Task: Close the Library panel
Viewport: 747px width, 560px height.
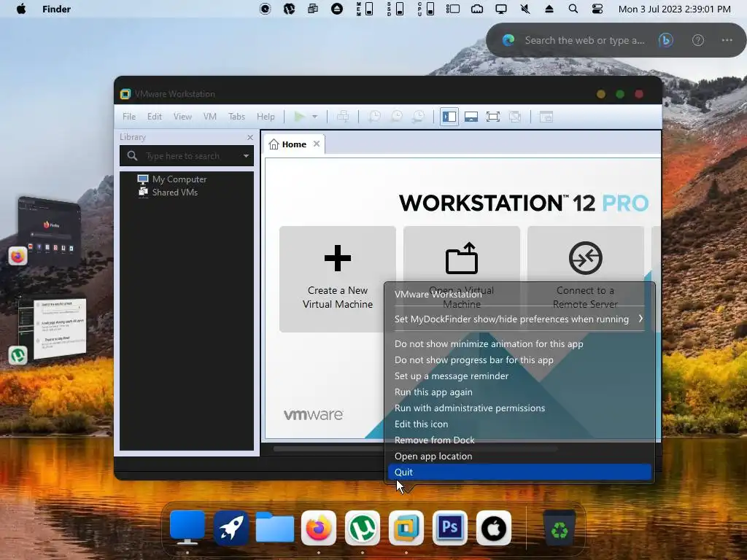Action: pyautogui.click(x=250, y=138)
